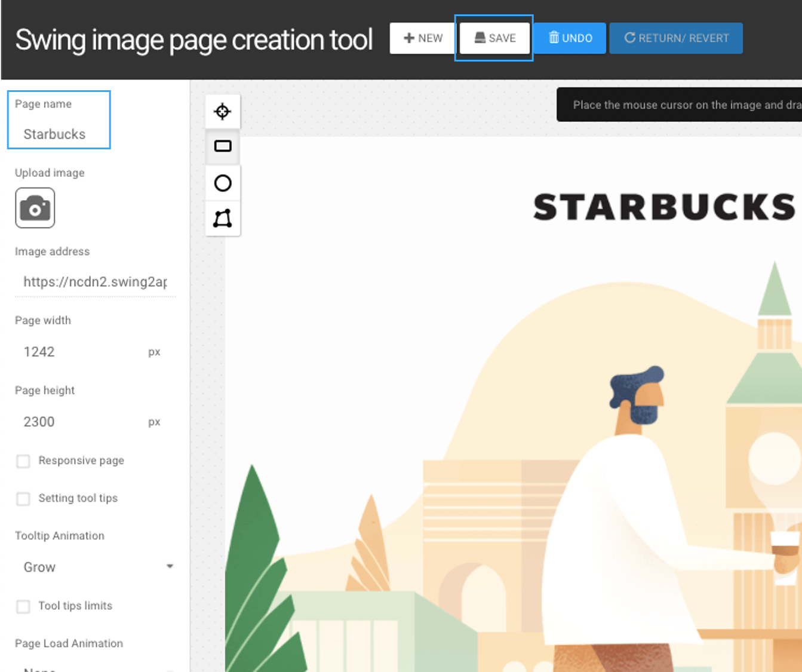Select the circle shape tool
802x672 pixels.
coord(222,183)
